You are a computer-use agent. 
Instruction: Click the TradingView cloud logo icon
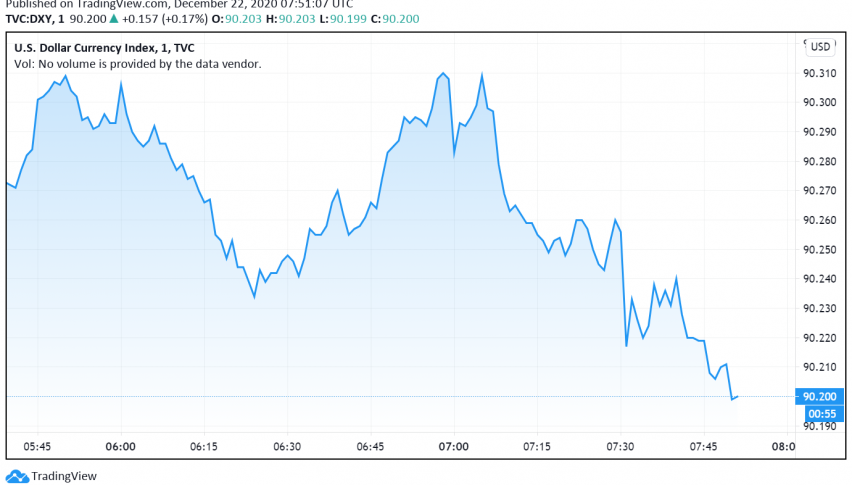17,476
